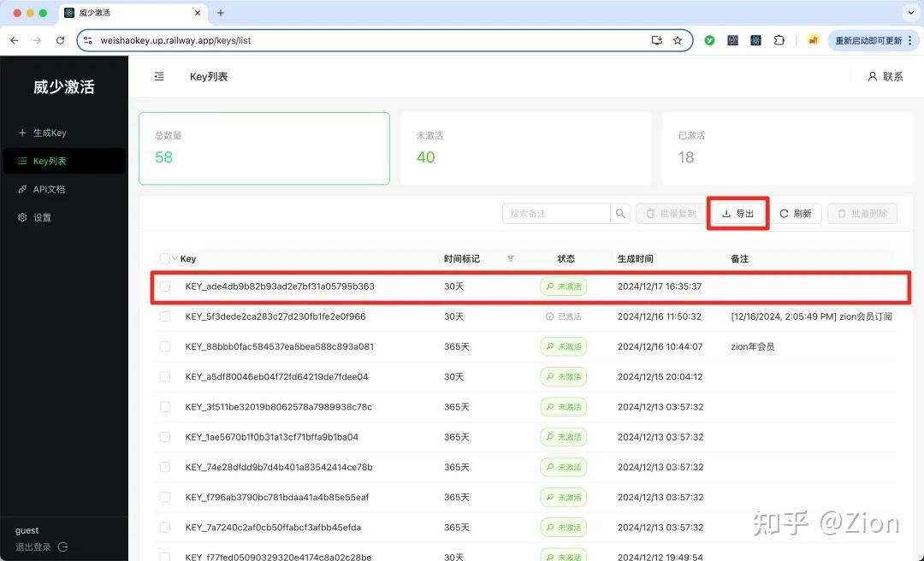Viewport: 924px width, 561px height.
Task: Click the note 'zion年会员'
Action: tap(753, 346)
